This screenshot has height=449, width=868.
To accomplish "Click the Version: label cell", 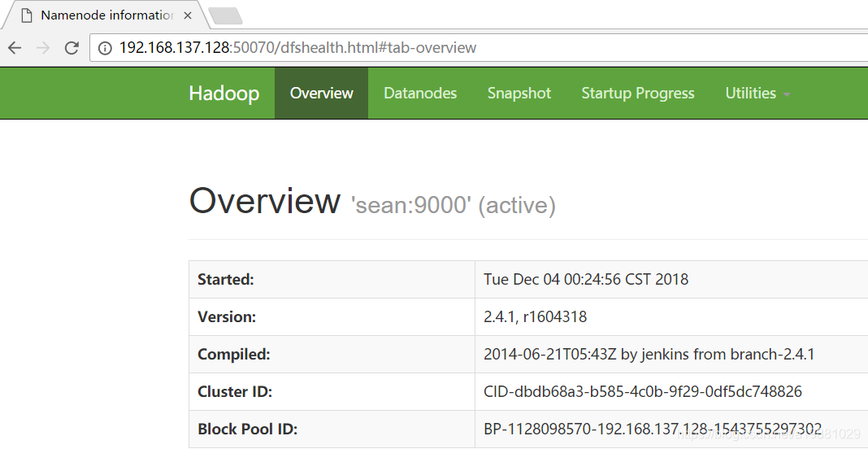I will [x=332, y=317].
